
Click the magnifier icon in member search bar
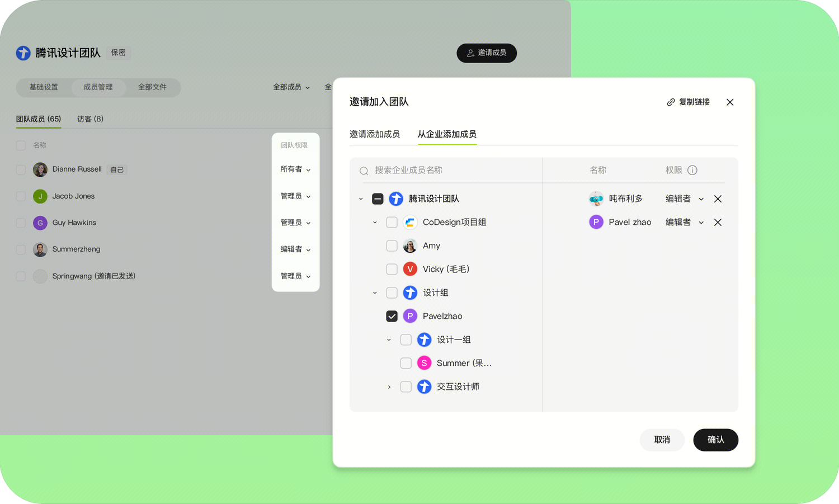363,170
